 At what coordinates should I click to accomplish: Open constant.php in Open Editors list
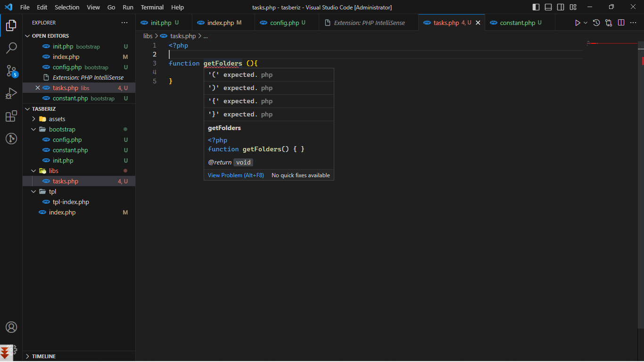[x=79, y=98]
